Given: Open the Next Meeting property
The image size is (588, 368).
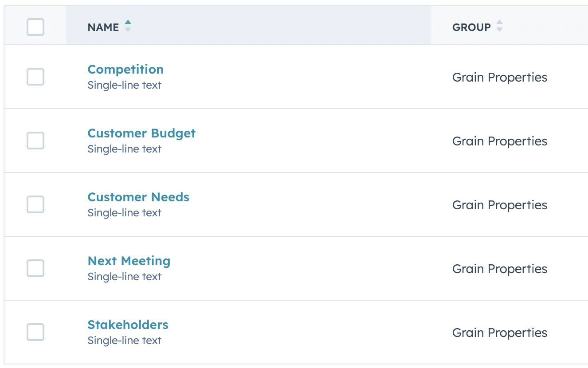Looking at the screenshot, I should pos(129,261).
